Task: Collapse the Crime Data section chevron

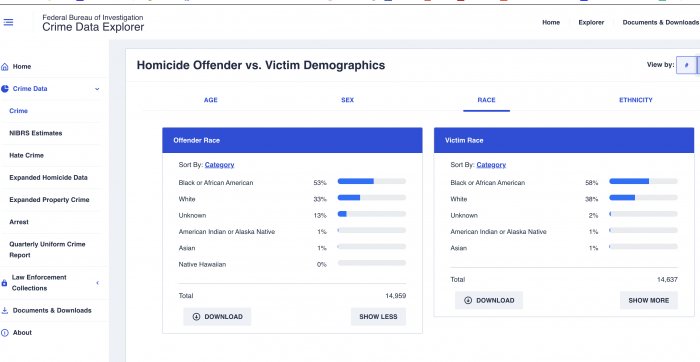Action: pyautogui.click(x=97, y=89)
